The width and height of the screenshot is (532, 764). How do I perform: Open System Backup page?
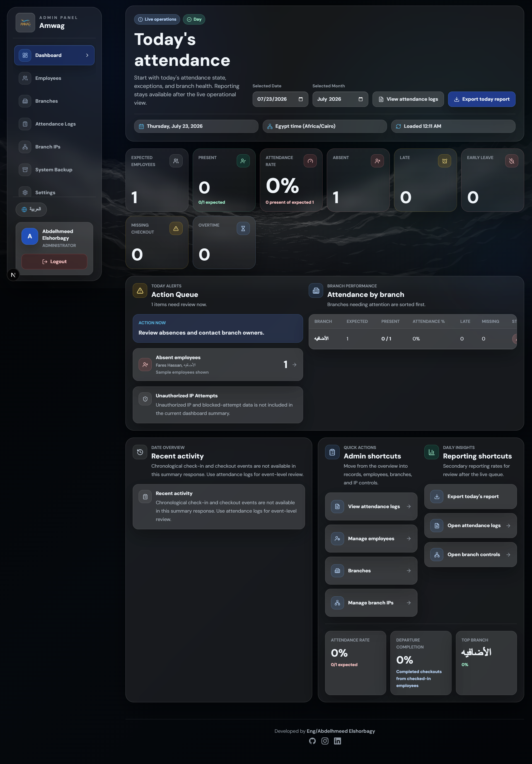click(x=54, y=170)
